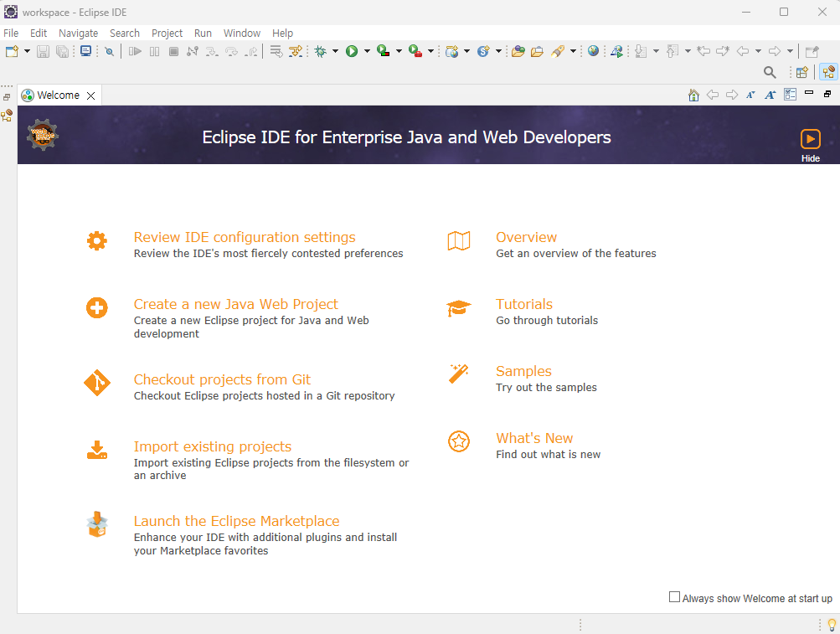Image resolution: width=840 pixels, height=634 pixels.
Task: Click the Suspend pause icon
Action: (x=154, y=51)
